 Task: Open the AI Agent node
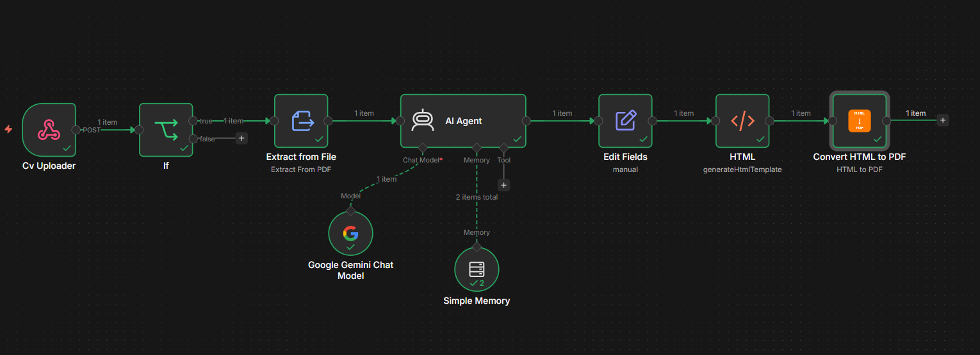point(463,121)
